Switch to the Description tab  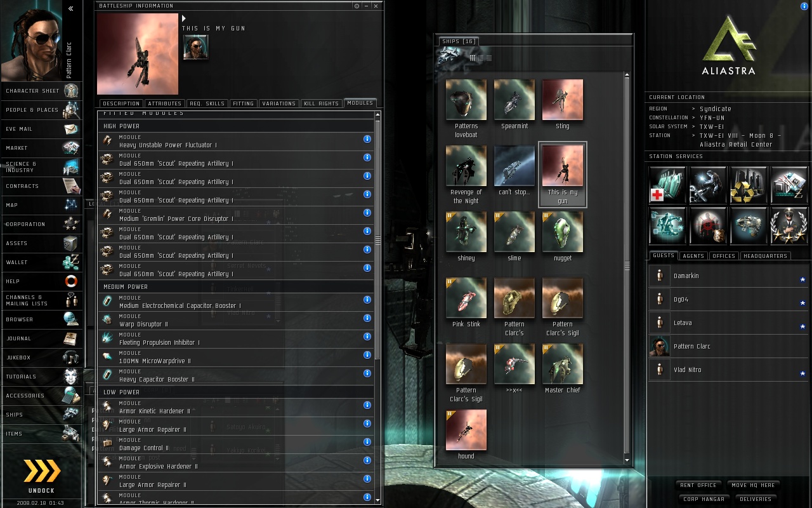[x=121, y=104]
